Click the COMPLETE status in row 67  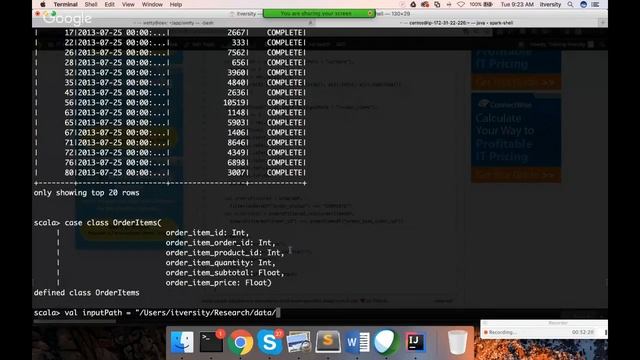284,133
